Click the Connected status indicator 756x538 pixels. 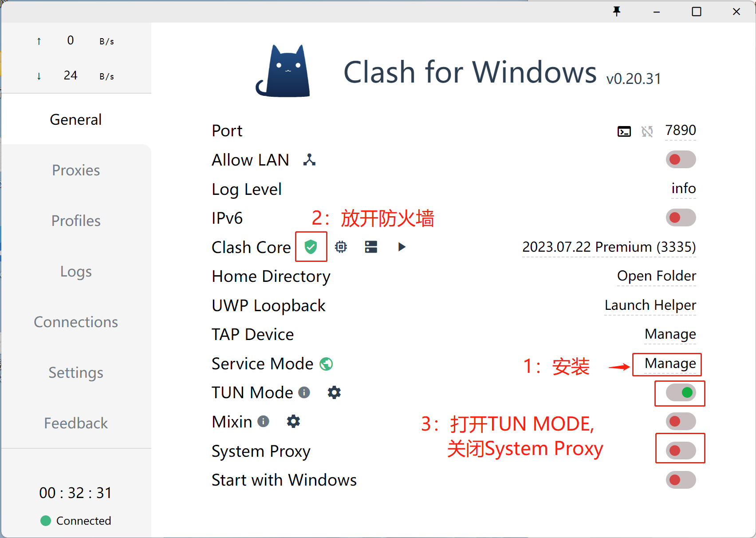point(76,521)
